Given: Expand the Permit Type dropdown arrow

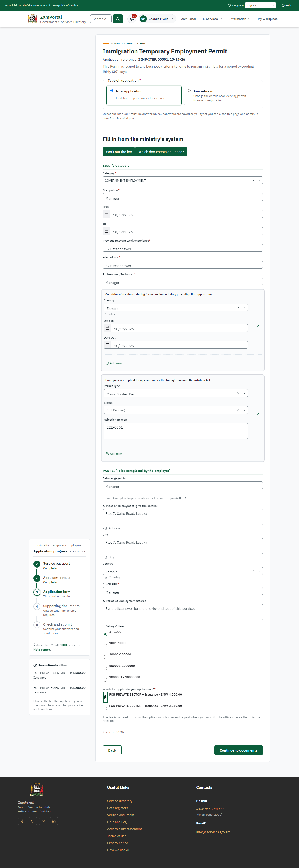Looking at the screenshot, I should click(244, 393).
